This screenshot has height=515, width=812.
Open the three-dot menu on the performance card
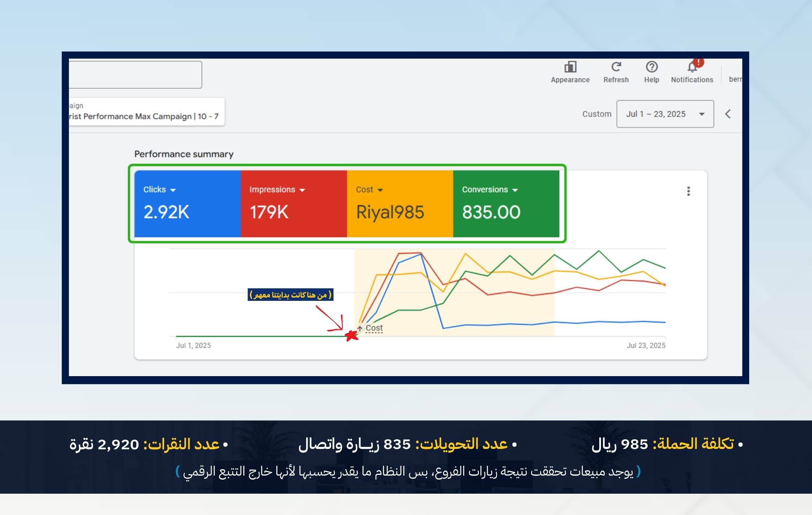pyautogui.click(x=688, y=191)
